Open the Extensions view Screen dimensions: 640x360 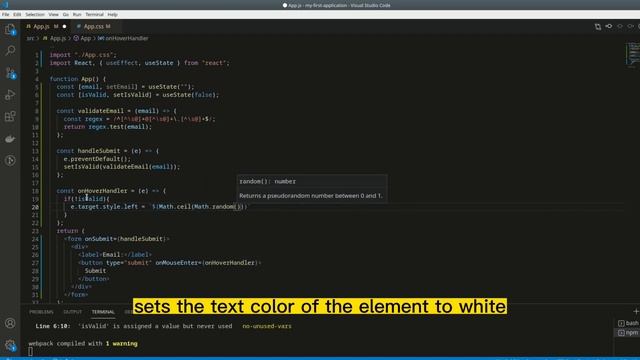[10, 117]
